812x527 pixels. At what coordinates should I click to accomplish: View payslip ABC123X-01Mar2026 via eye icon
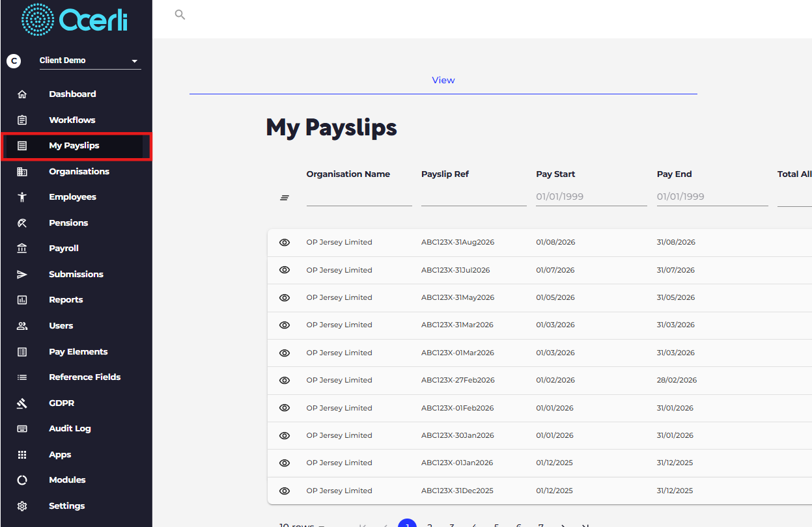pyautogui.click(x=285, y=353)
